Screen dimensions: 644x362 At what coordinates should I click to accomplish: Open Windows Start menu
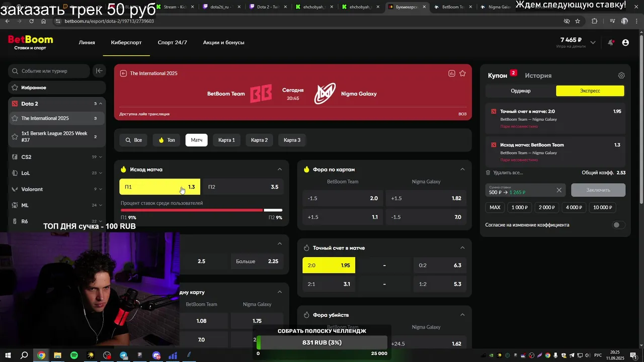click(8, 355)
